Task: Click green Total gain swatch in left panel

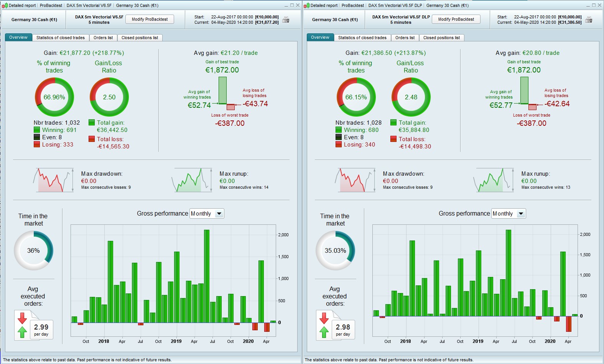Action: click(92, 122)
